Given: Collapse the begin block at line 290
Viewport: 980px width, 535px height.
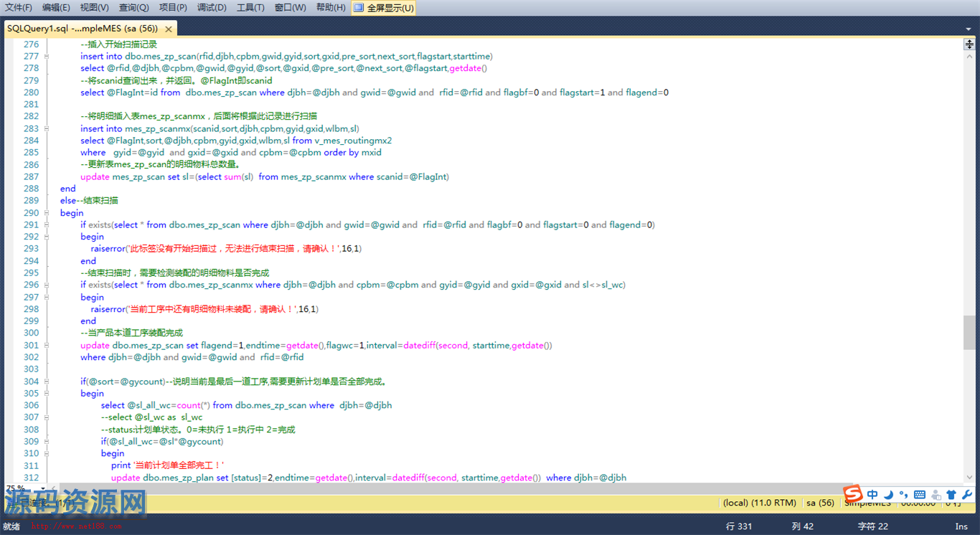Looking at the screenshot, I should 47,212.
